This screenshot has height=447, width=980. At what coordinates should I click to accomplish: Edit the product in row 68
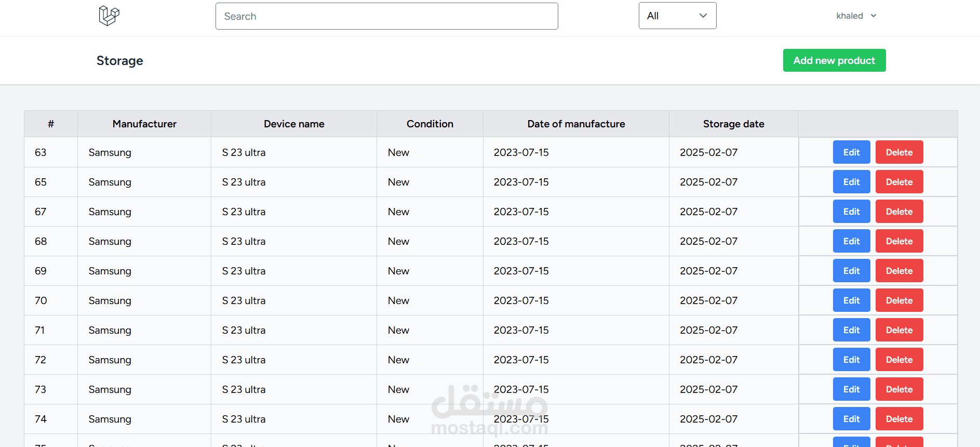click(x=851, y=241)
